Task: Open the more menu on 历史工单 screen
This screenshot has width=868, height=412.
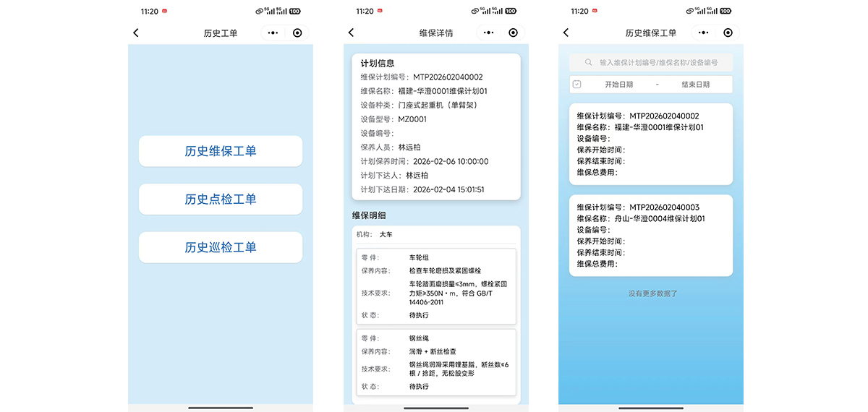Action: (273, 33)
